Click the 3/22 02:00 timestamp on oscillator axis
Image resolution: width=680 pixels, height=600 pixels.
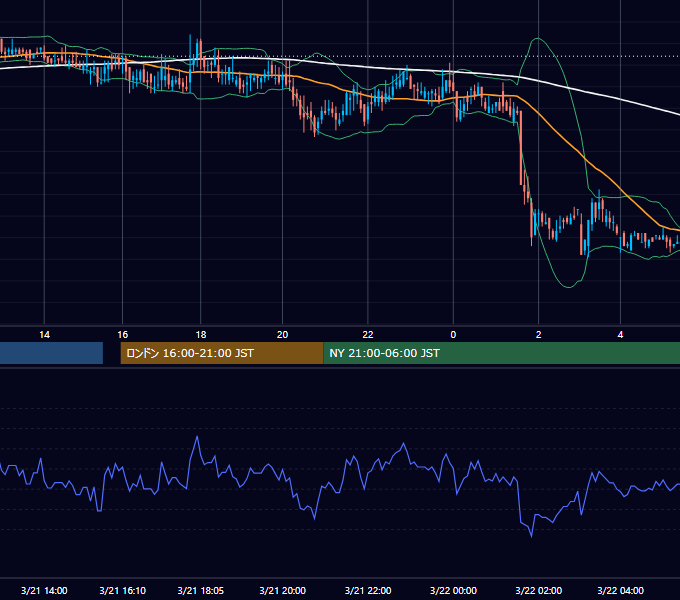coord(539,590)
